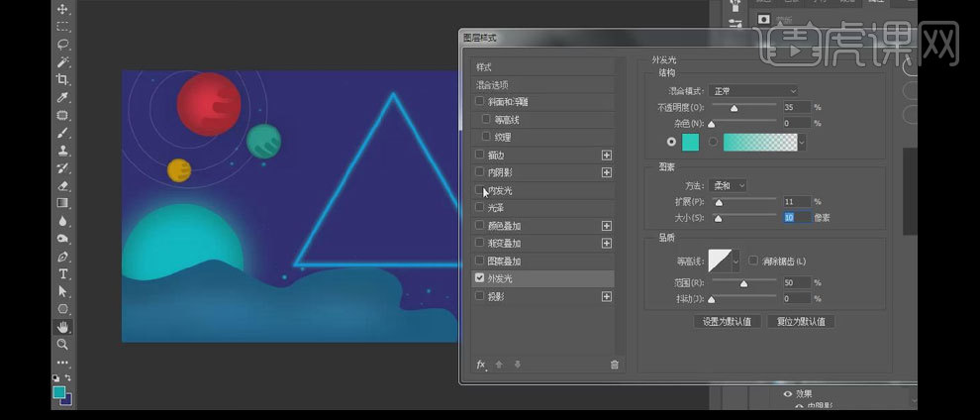Enable the 消除锯齿 checkbox

pos(753,261)
